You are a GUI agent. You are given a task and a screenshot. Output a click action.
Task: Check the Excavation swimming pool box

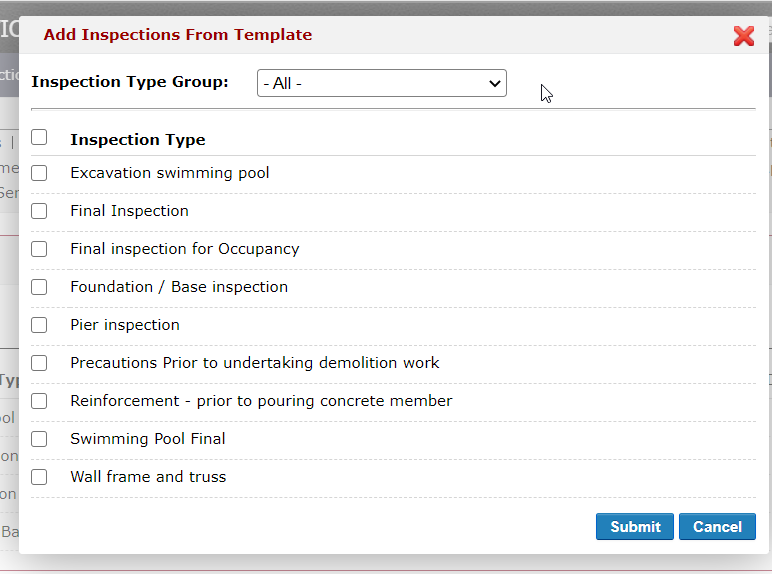point(39,173)
